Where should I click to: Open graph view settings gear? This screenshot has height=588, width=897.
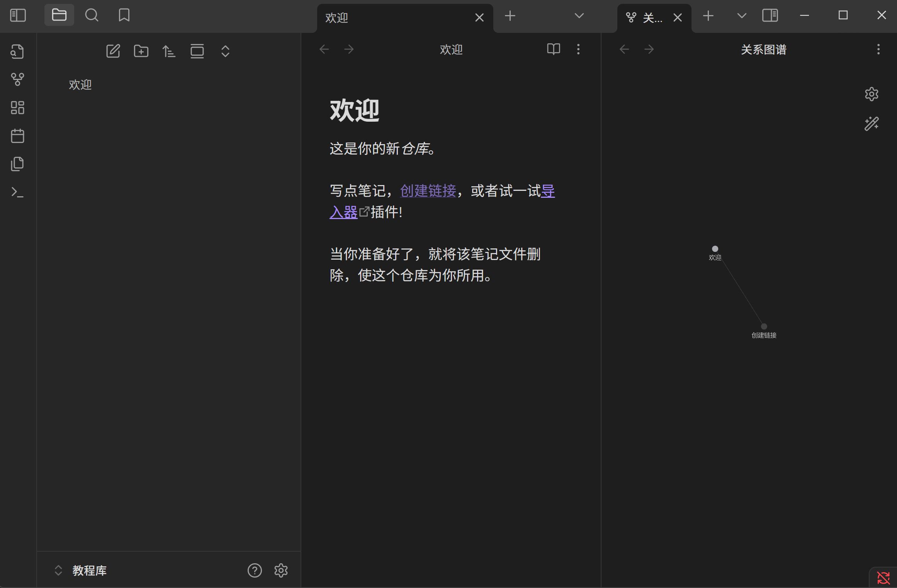872,94
